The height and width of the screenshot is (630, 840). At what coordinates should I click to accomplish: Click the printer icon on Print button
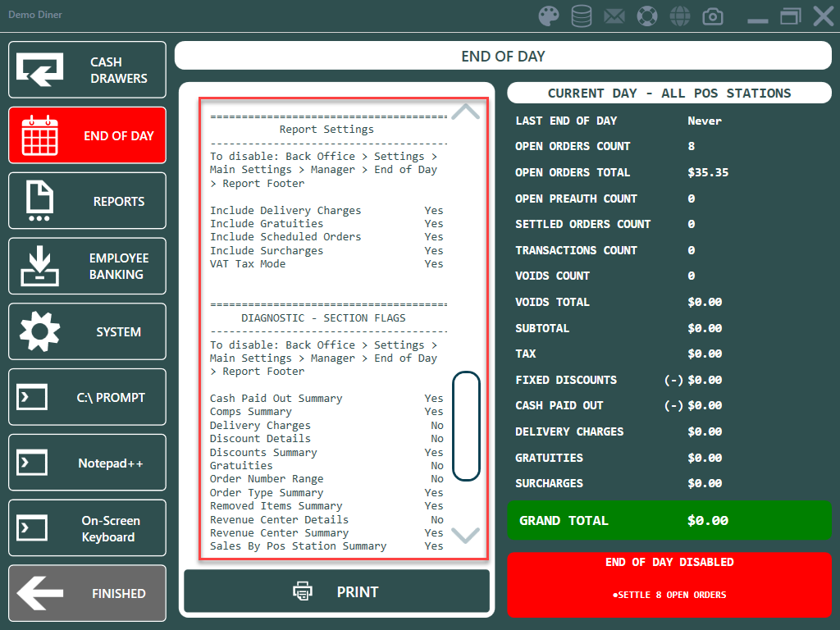(303, 591)
